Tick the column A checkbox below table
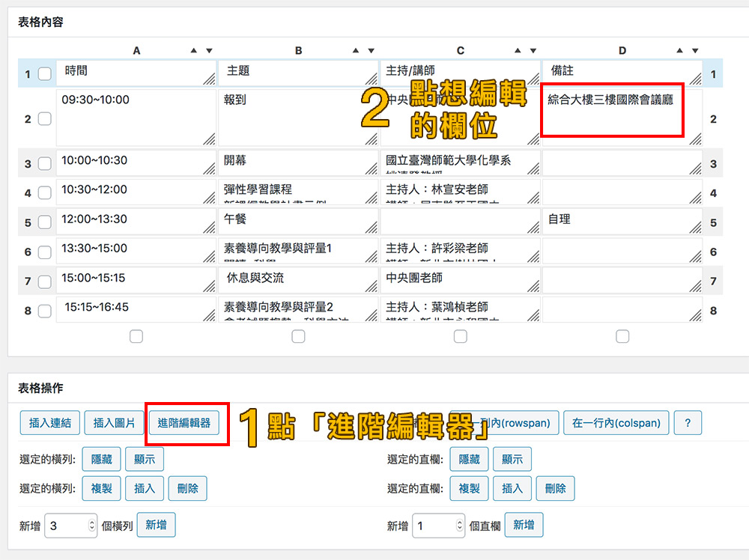749x560 pixels. coord(136,337)
